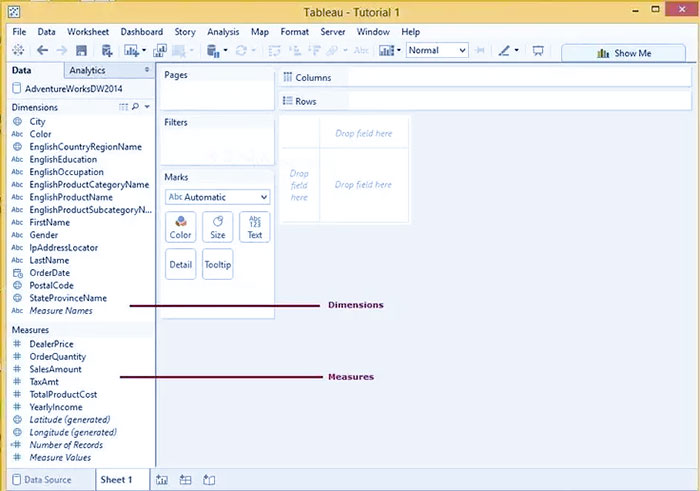The image size is (700, 491).
Task: Click the Show Me button
Action: (623, 53)
